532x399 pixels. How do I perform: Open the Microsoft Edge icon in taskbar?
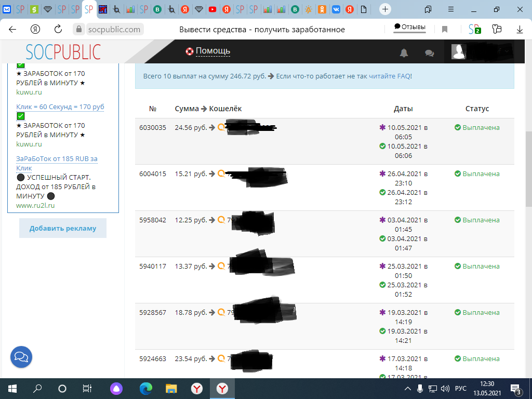tap(146, 389)
